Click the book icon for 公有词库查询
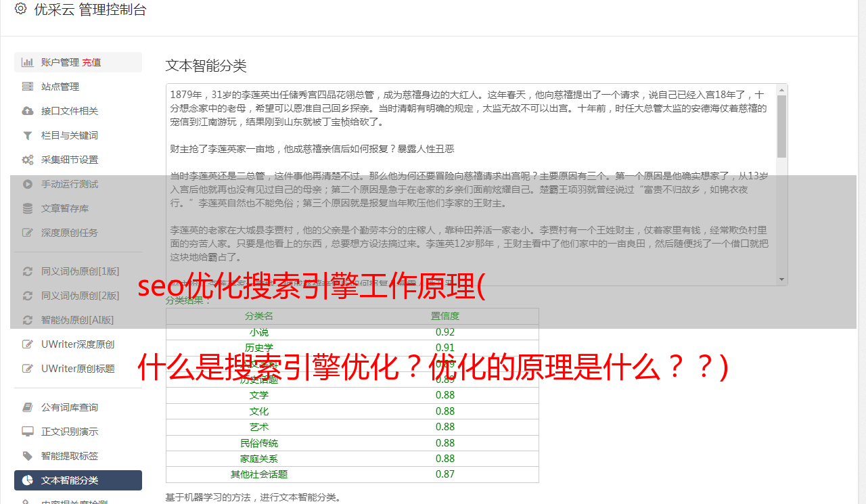Image resolution: width=866 pixels, height=504 pixels. [x=28, y=407]
